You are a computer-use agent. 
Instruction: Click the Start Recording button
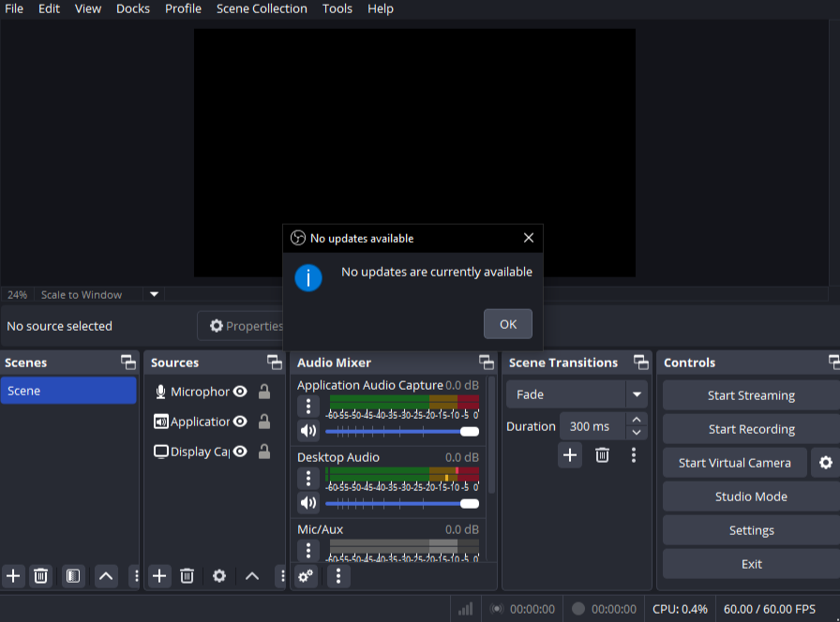[751, 429]
